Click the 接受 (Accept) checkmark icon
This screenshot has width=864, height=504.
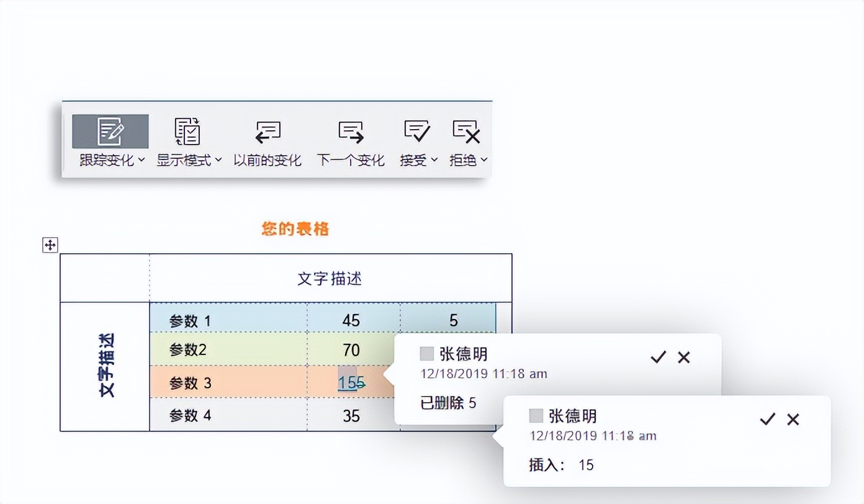(417, 131)
